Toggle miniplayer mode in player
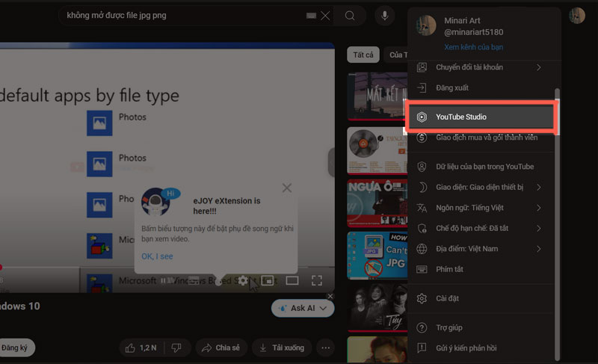This screenshot has height=364, width=598. pyautogui.click(x=268, y=281)
